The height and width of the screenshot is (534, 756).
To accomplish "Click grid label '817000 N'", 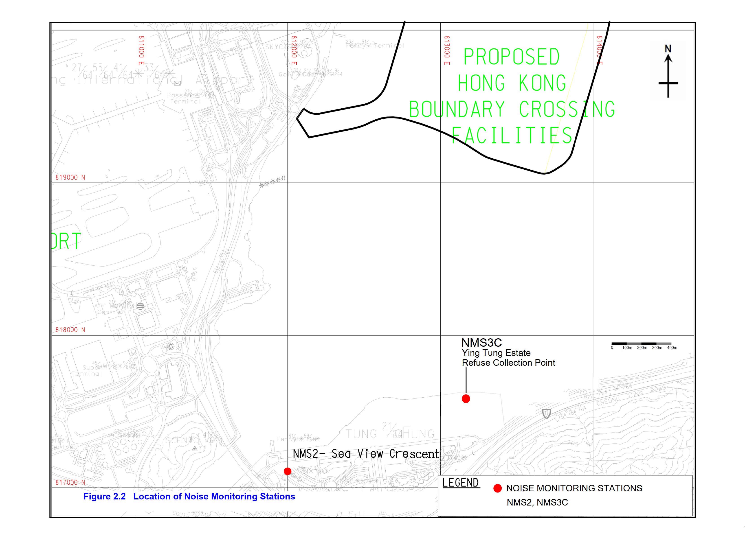I will [70, 482].
